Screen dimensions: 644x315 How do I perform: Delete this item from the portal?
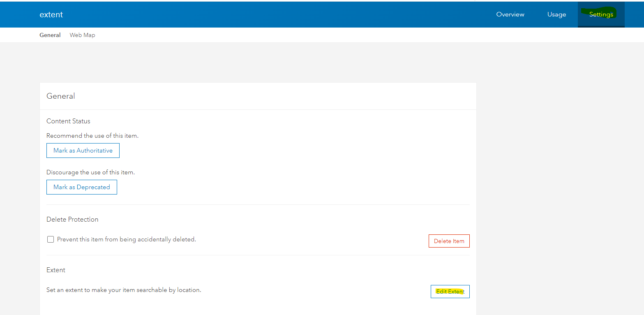[x=449, y=241]
